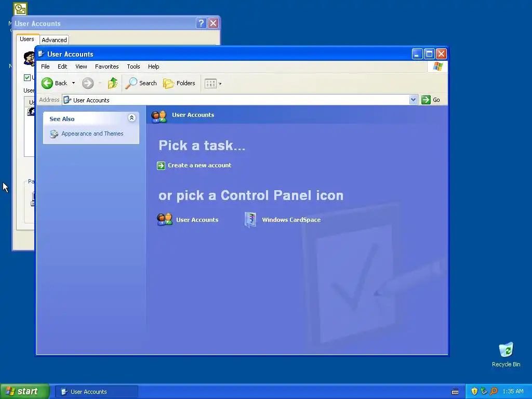Screen dimensions: 532x399
Task: Close the front User Accounts window
Action: click(x=441, y=54)
